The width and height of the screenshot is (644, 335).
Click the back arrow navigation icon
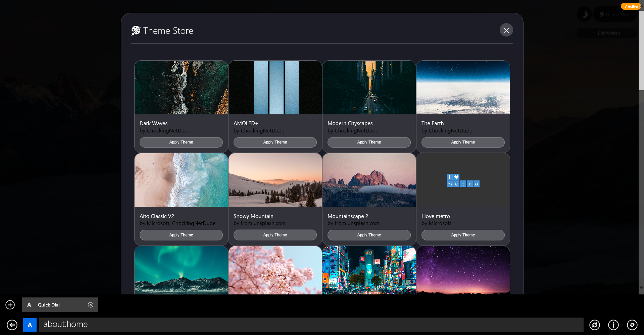click(12, 325)
